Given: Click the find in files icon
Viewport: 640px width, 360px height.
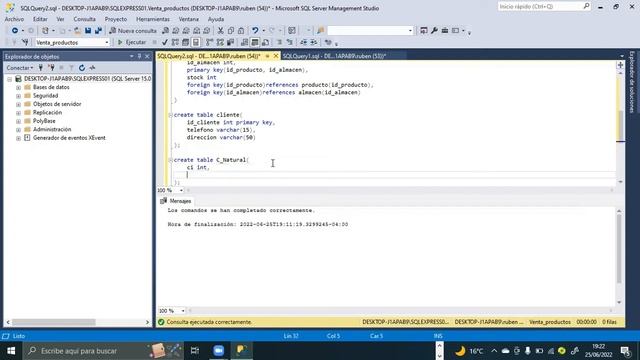Looking at the screenshot, I should point(320,31).
